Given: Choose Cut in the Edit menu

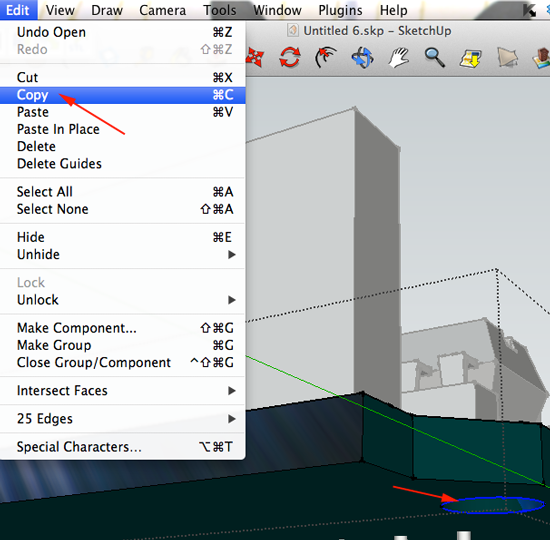Looking at the screenshot, I should [x=122, y=77].
